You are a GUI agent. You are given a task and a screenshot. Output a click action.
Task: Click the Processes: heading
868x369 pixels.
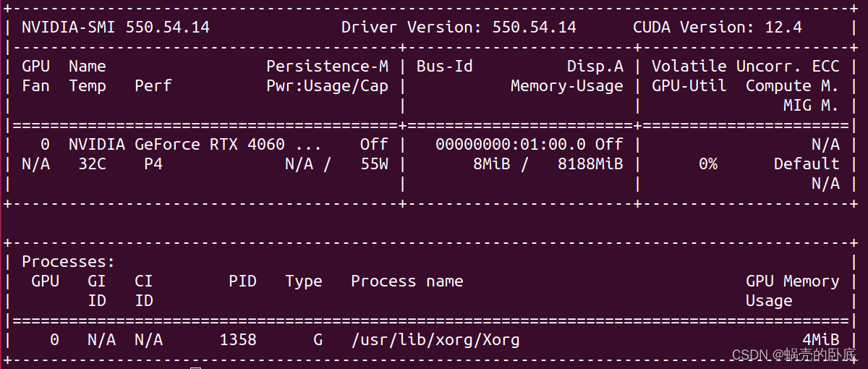pyautogui.click(x=69, y=262)
